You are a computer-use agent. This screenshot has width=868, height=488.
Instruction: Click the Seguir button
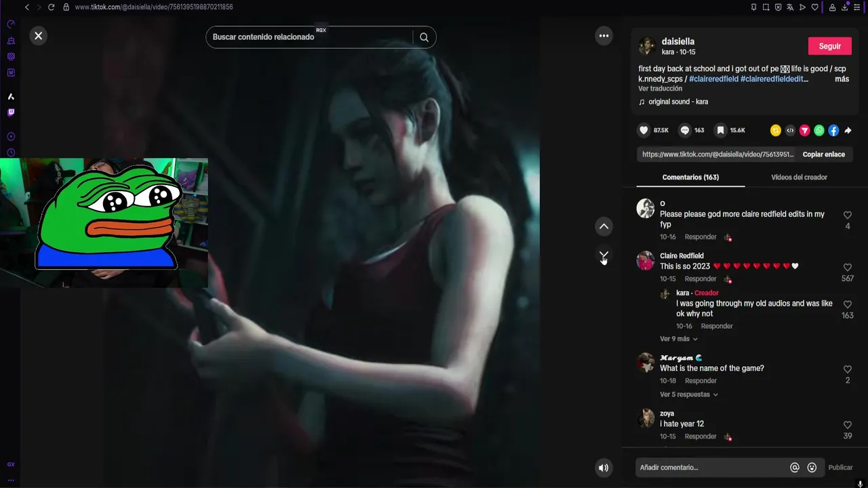[x=830, y=46]
